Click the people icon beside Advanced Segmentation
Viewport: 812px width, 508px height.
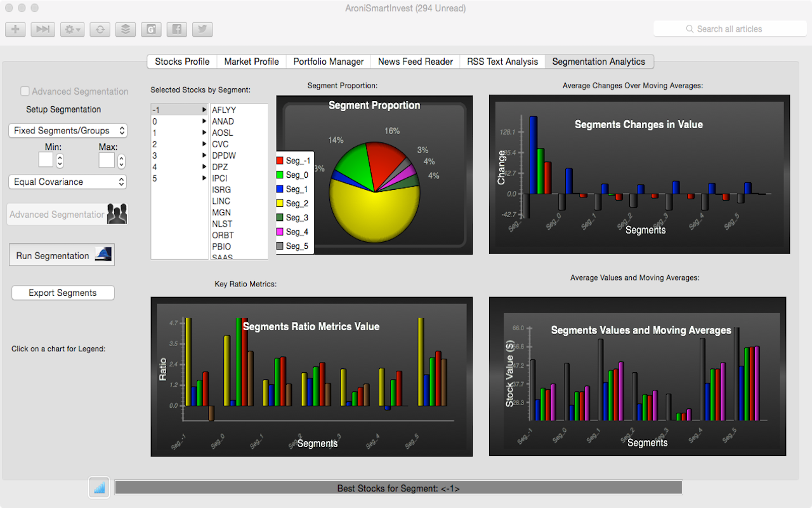117,214
